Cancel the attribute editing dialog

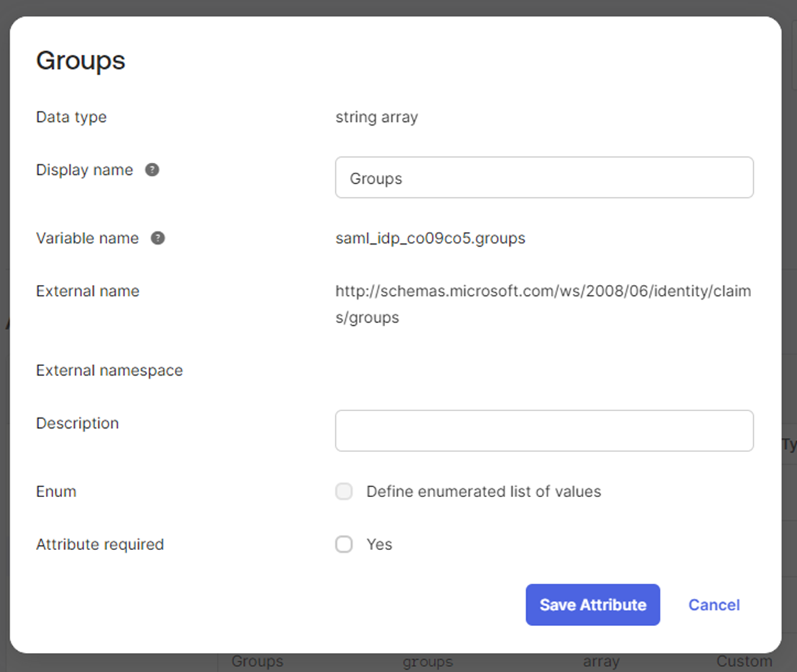[x=714, y=604]
